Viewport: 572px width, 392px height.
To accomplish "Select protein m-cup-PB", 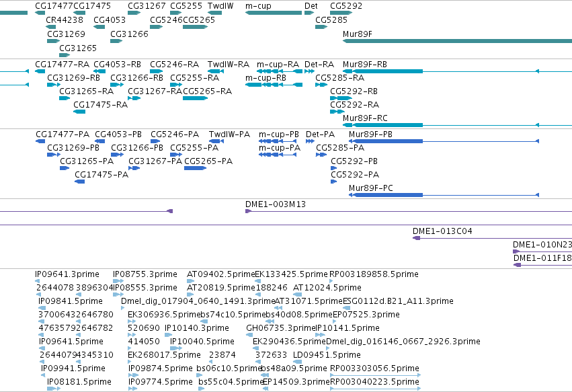I will point(279,134).
